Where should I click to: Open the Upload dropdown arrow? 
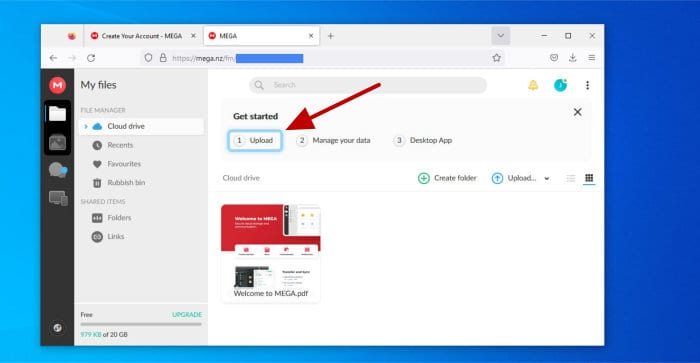tap(547, 178)
